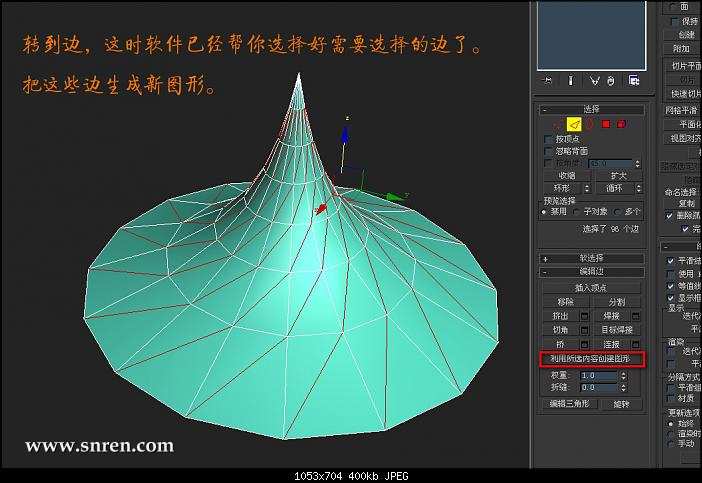The image size is (702, 483).
Task: Click the 网格平滑 button
Action: tap(681, 110)
